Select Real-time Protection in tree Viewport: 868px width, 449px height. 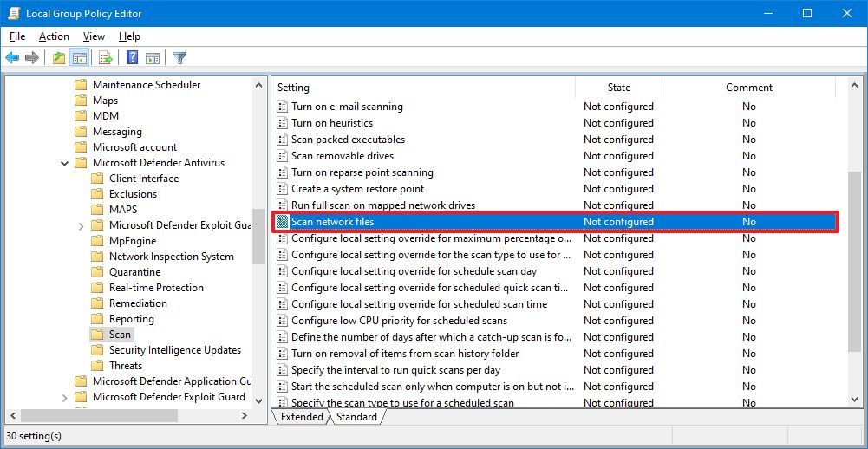[156, 288]
